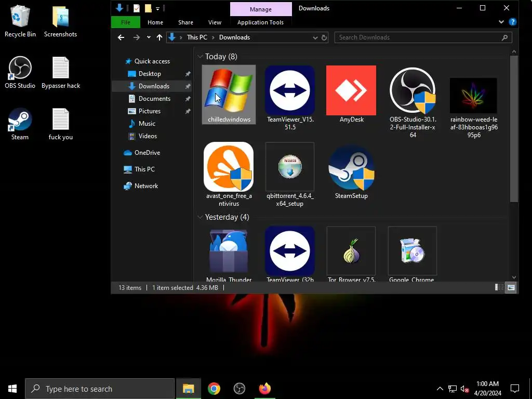Select the SteamSetup installer icon
The width and height of the screenshot is (532, 399).
click(351, 167)
